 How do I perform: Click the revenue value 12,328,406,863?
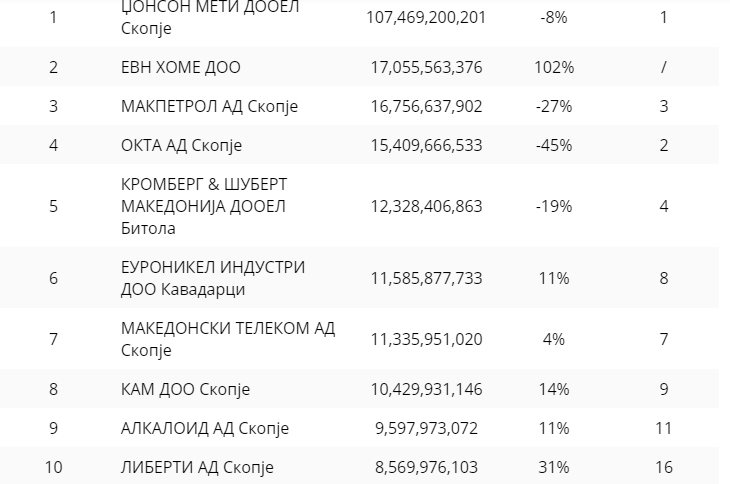tap(426, 206)
